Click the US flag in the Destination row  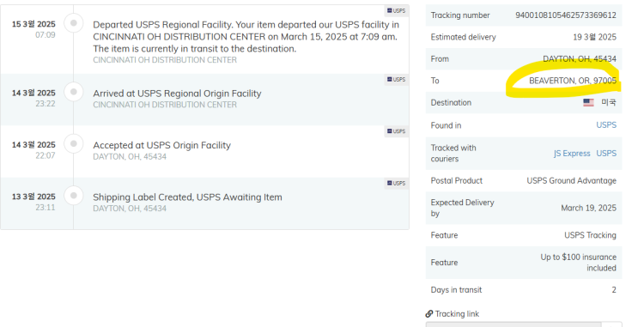[x=588, y=103]
